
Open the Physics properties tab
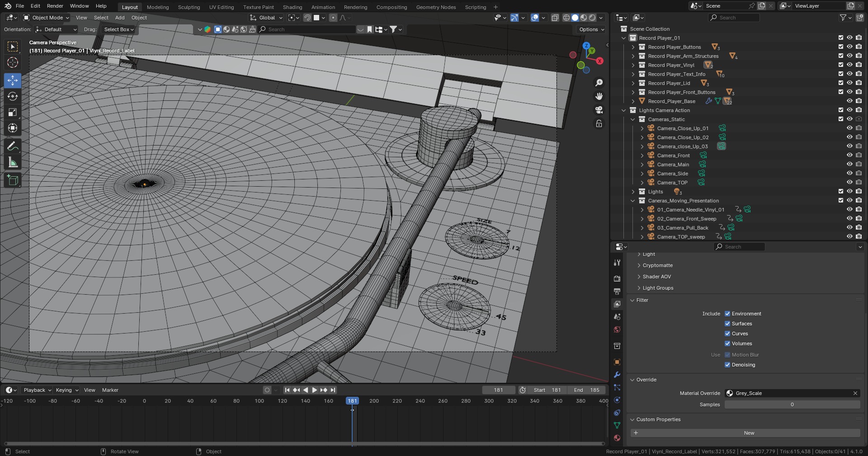pos(617,400)
